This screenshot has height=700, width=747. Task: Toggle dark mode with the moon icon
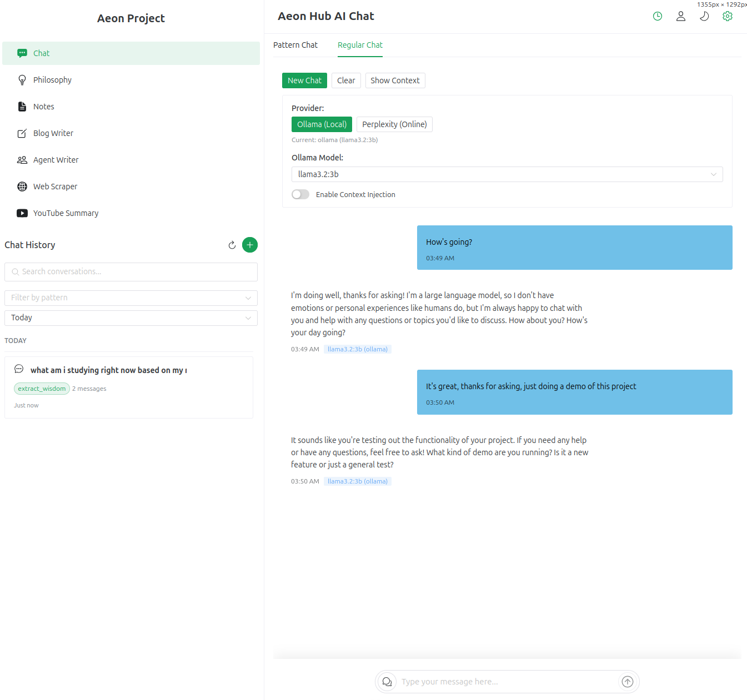(704, 16)
